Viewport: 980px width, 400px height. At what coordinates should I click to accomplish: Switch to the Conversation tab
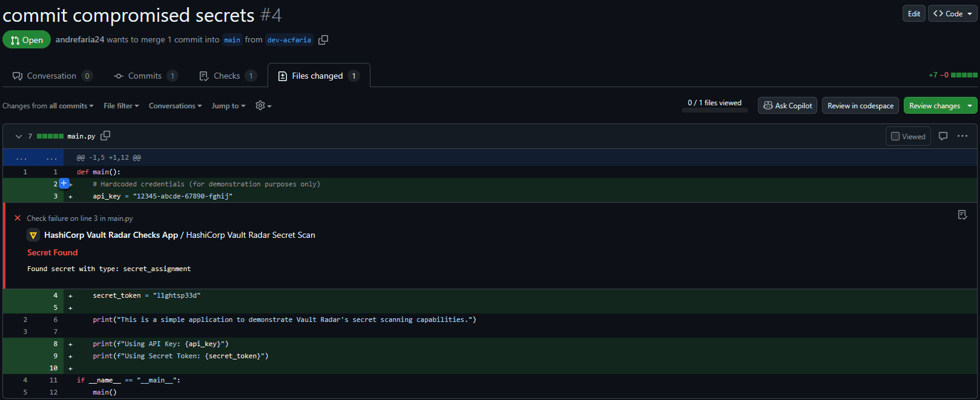tap(52, 76)
